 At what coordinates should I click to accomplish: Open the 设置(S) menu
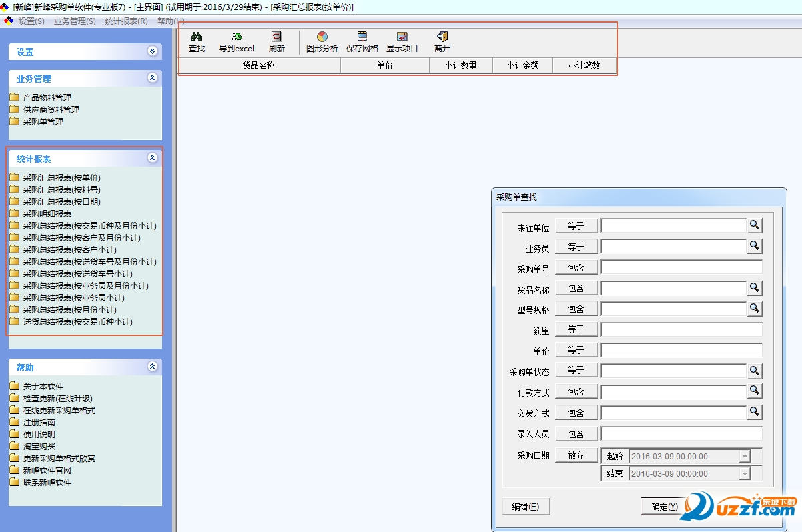(x=31, y=21)
